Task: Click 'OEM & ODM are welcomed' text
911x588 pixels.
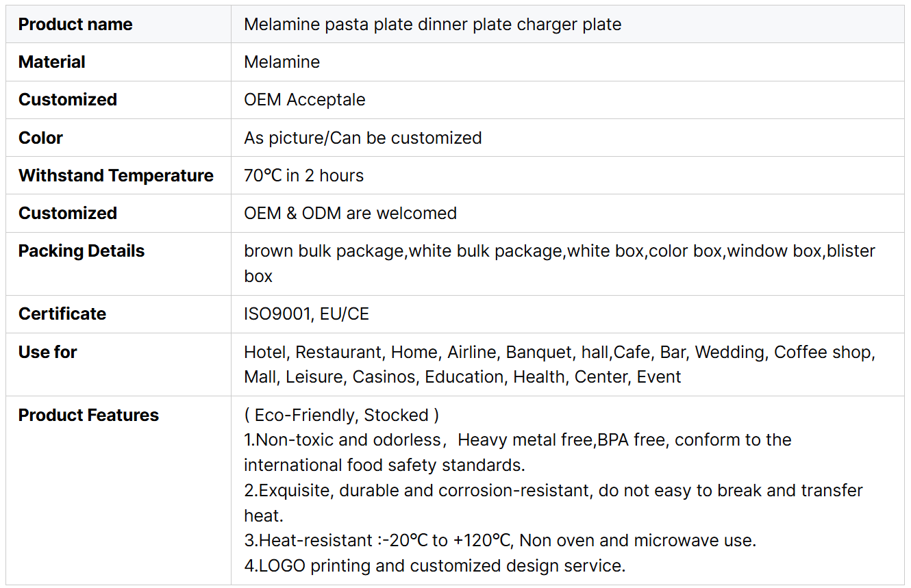Action: [350, 214]
